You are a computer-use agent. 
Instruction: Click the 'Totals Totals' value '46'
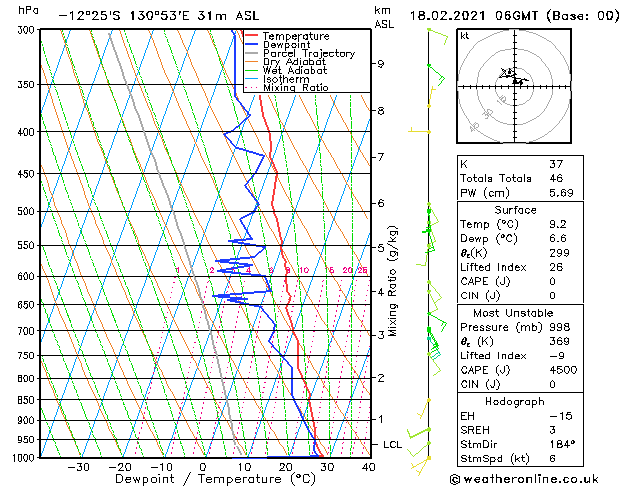556,178
